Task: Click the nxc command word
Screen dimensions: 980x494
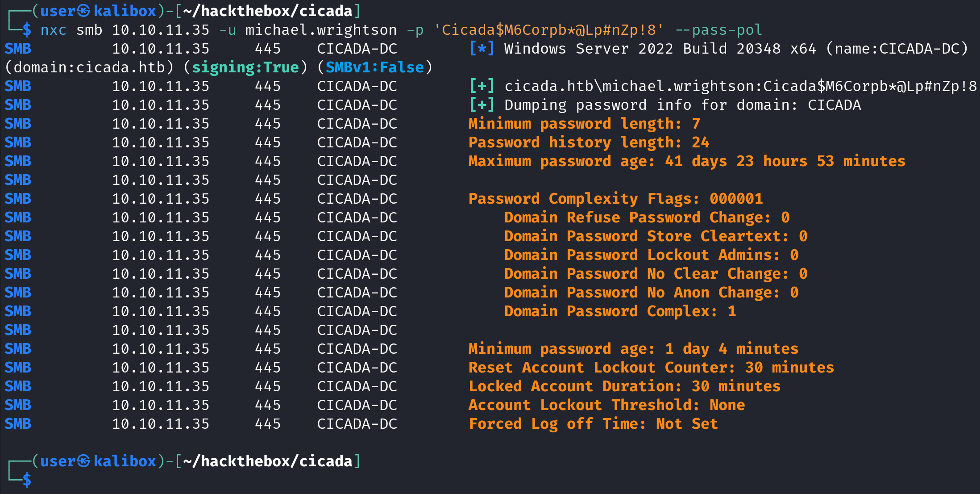Action: point(54,30)
